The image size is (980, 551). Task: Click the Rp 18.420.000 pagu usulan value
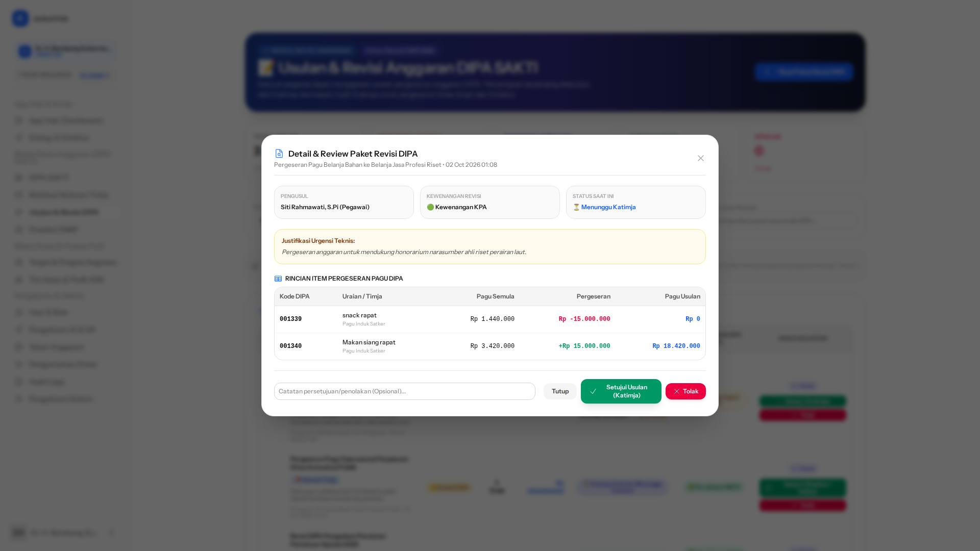click(676, 346)
